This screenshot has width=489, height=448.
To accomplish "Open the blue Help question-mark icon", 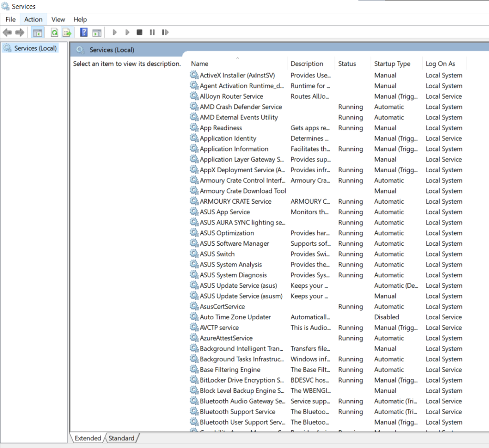I will (x=84, y=32).
